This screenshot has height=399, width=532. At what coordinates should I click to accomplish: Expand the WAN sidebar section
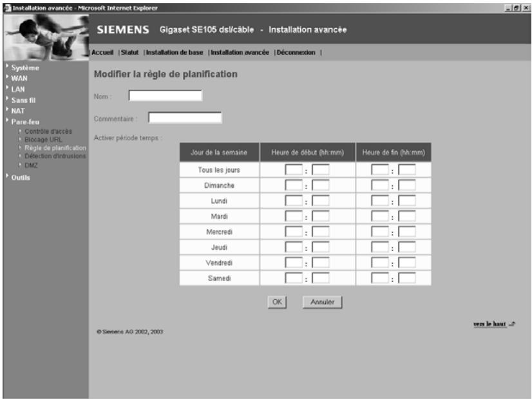[19, 79]
